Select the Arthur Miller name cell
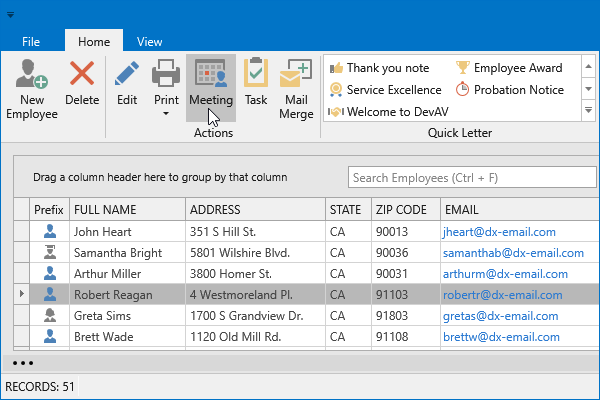The width and height of the screenshot is (600, 400). click(127, 274)
